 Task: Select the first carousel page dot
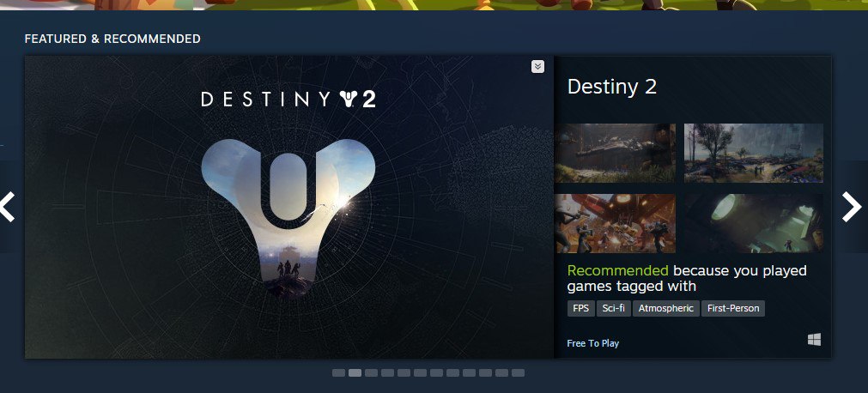coord(339,373)
